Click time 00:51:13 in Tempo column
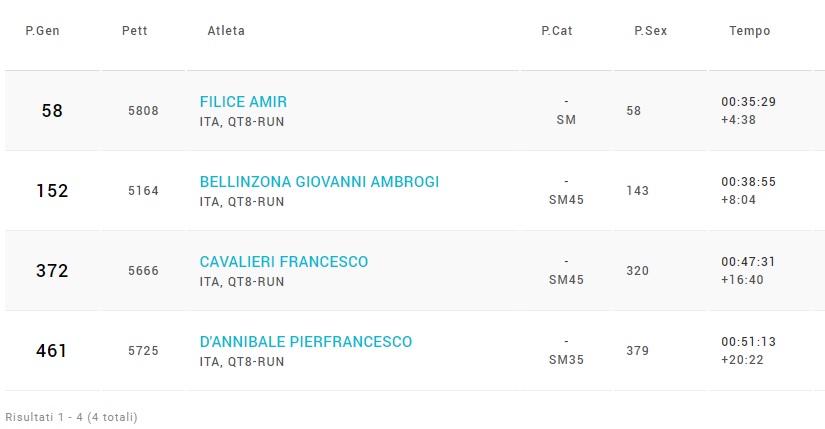 (x=748, y=342)
